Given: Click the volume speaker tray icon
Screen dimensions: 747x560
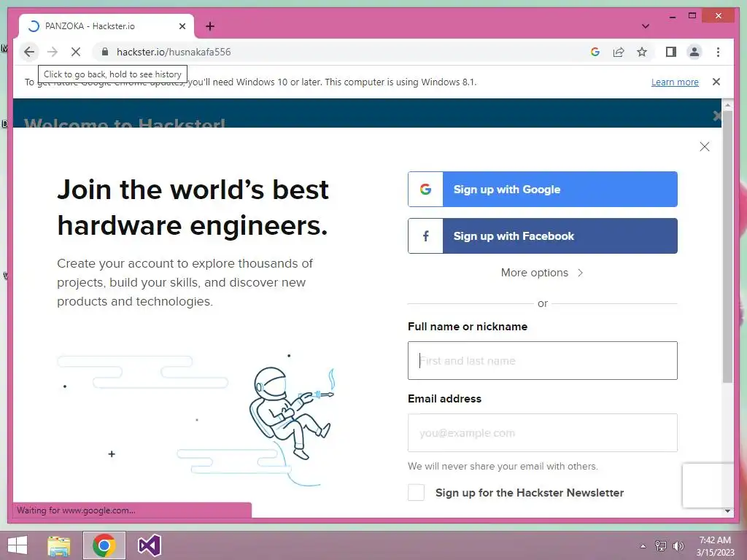Looking at the screenshot, I should pyautogui.click(x=678, y=545).
